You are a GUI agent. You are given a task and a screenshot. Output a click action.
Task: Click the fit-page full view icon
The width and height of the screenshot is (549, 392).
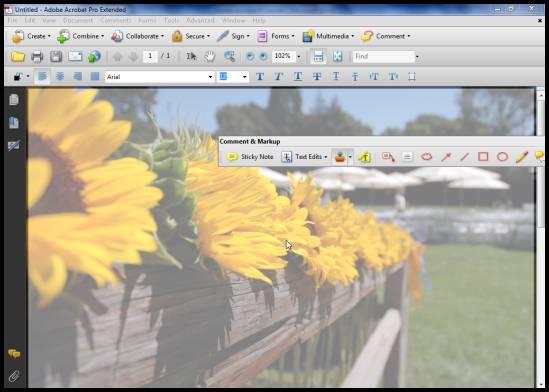tap(338, 56)
